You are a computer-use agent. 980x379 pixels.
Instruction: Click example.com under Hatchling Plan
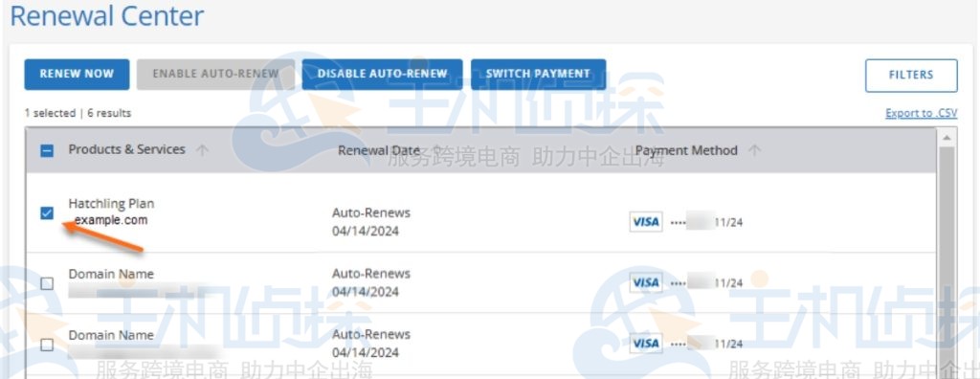(111, 220)
